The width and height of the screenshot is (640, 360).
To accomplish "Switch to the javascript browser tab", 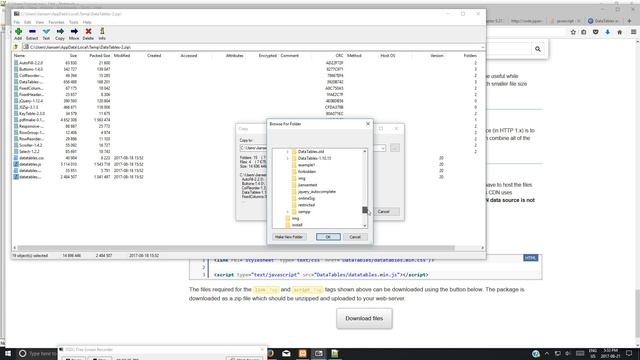I will pos(565,21).
